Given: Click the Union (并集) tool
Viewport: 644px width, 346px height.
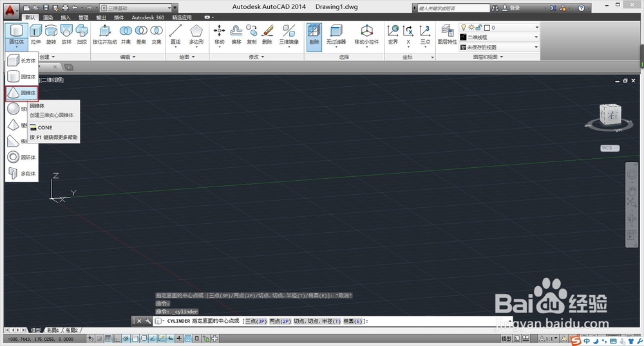Looking at the screenshot, I should pyautogui.click(x=126, y=35).
